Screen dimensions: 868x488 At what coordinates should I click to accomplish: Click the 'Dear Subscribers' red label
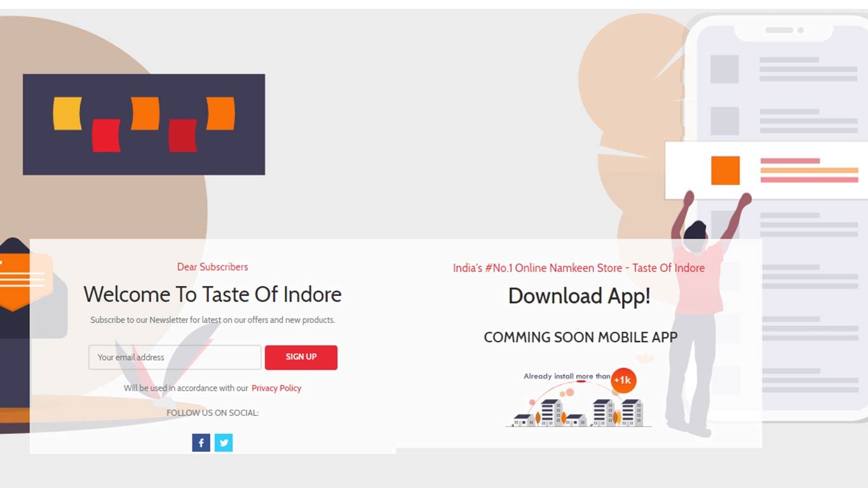(x=213, y=267)
